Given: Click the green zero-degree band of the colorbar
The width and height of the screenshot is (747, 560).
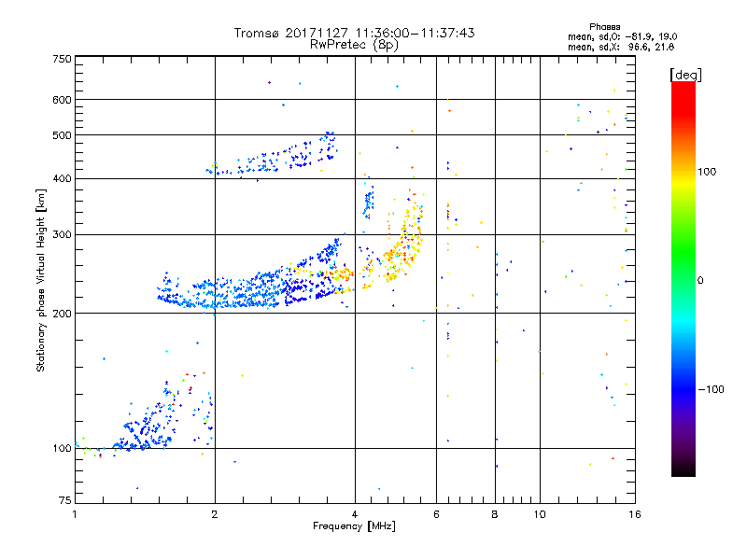Looking at the screenshot, I should (684, 279).
